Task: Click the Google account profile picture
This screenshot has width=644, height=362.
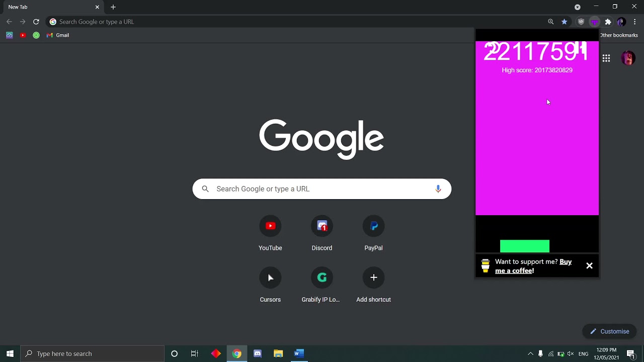Action: click(628, 58)
